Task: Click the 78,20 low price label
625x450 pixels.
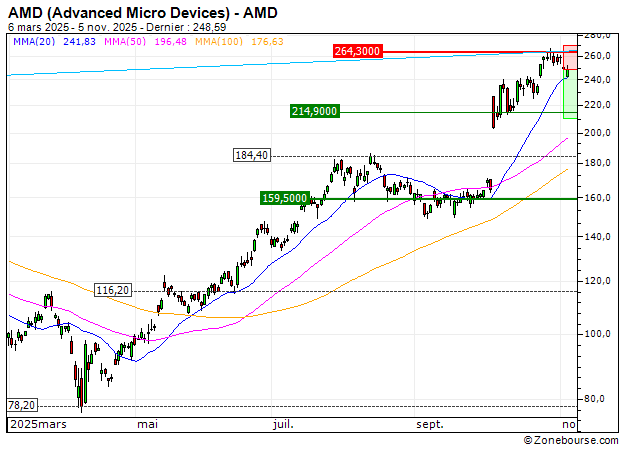Action: 21,405
